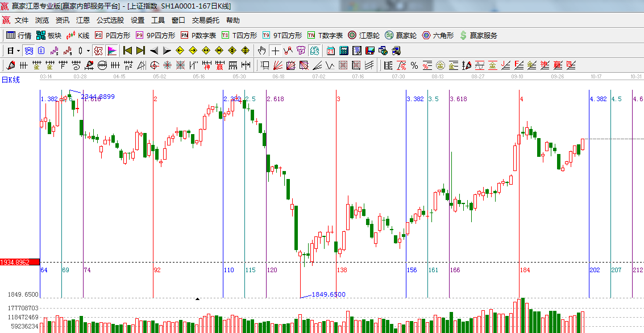The height and width of the screenshot is (333, 644).
Task: Expand the 日 period dropdown arrow
Action: (x=18, y=51)
